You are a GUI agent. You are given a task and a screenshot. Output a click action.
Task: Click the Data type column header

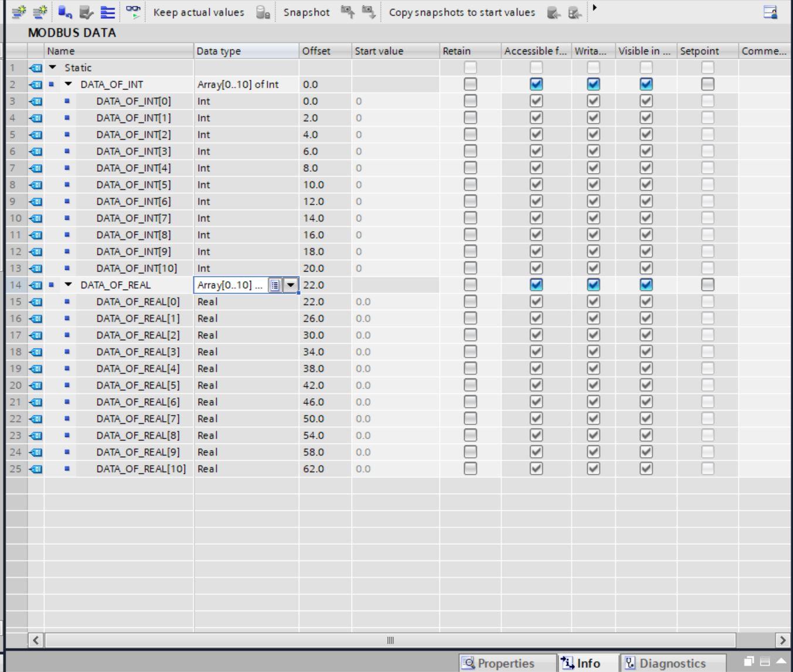click(x=246, y=51)
